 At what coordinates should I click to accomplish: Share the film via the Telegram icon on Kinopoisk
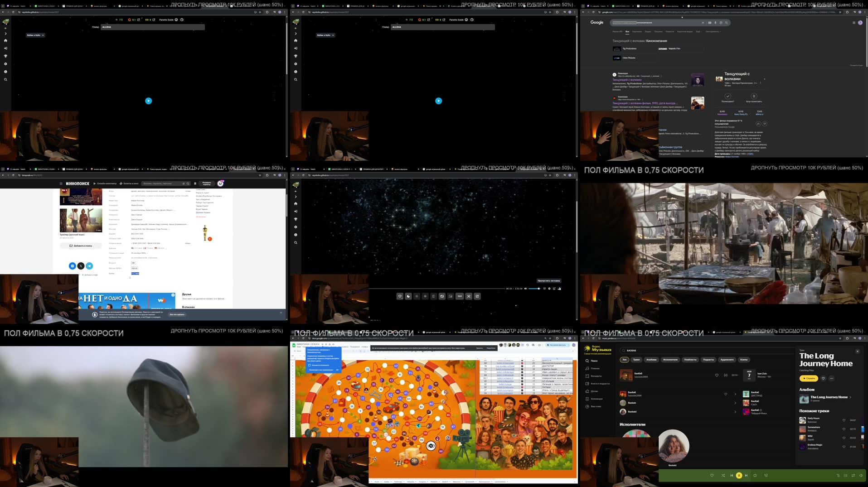(x=90, y=266)
